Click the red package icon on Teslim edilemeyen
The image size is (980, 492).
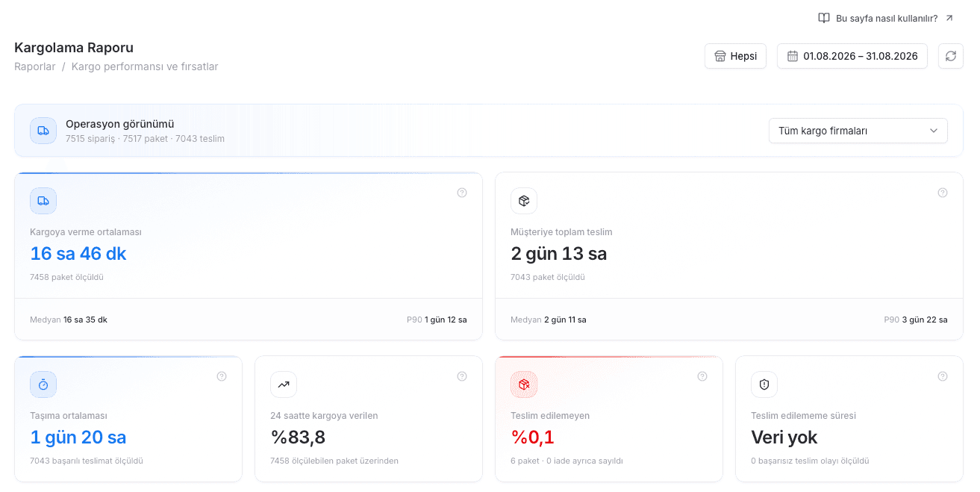[524, 384]
